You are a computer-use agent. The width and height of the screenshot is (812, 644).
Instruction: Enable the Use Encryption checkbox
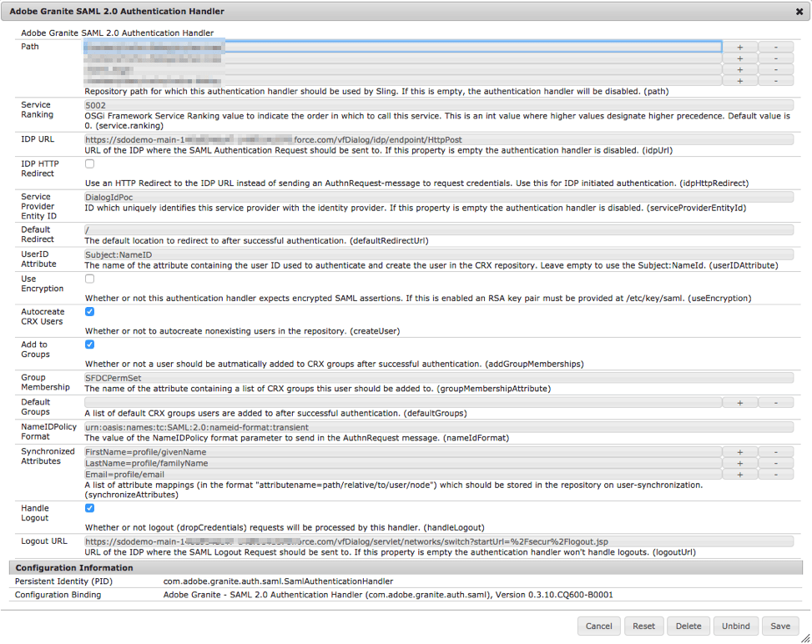point(88,279)
